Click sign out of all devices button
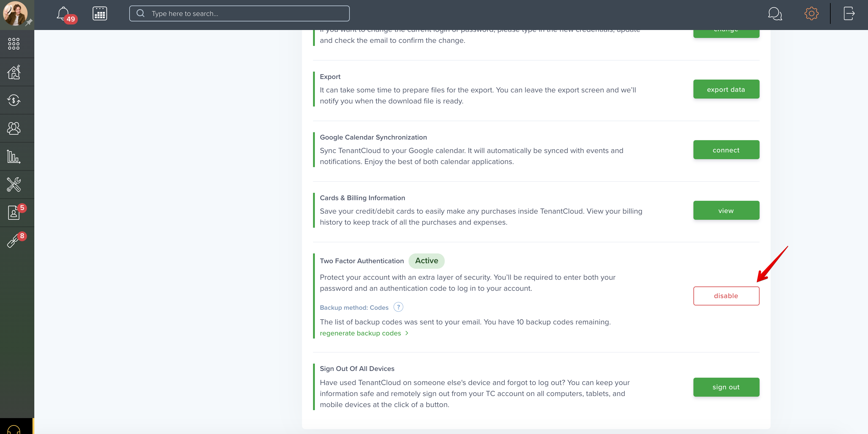The width and height of the screenshot is (868, 434). [x=726, y=387]
